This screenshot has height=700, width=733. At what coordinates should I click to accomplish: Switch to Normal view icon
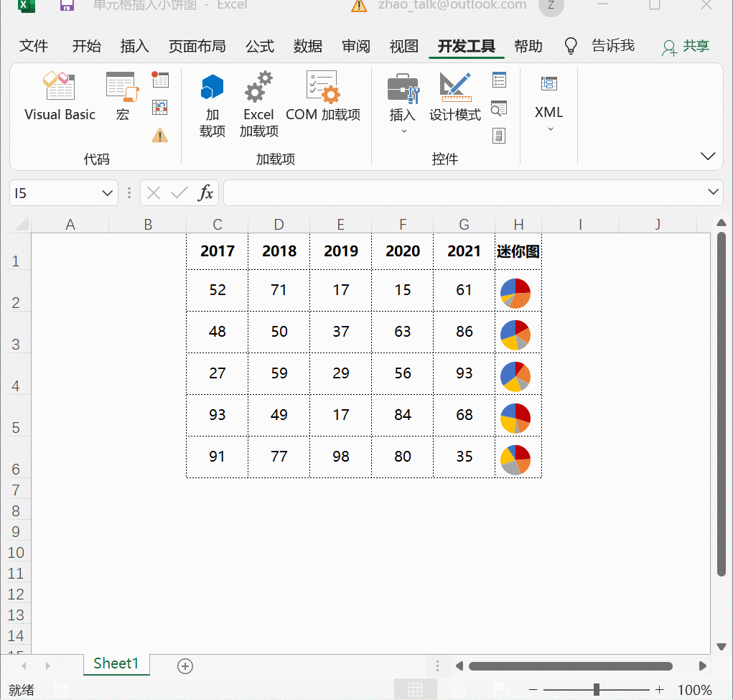415,689
